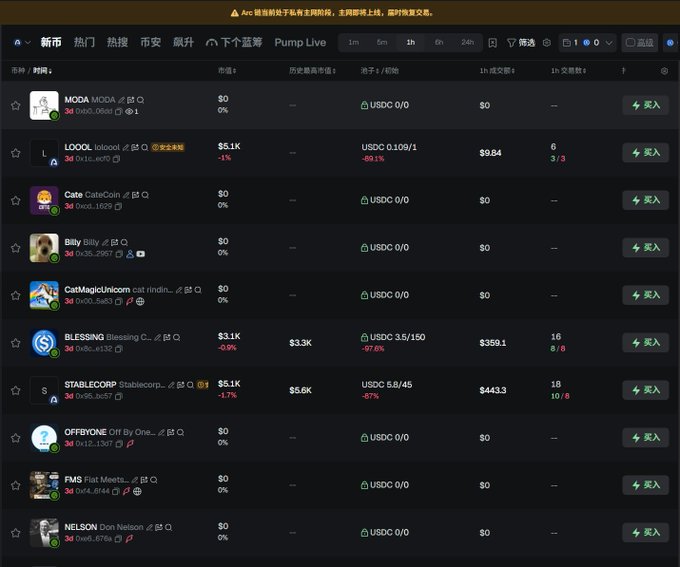Image resolution: width=680 pixels, height=567 pixels.
Task: Choose the 24h timeframe
Action: pyautogui.click(x=468, y=43)
